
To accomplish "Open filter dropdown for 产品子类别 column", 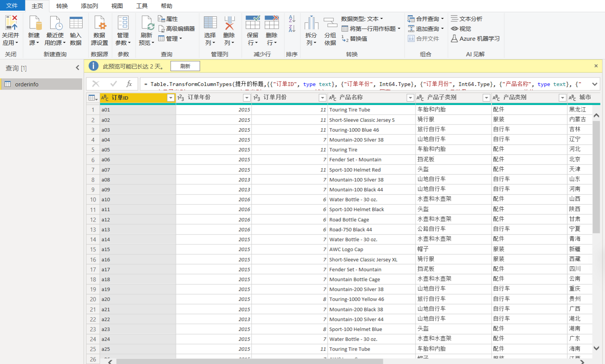I will click(486, 98).
